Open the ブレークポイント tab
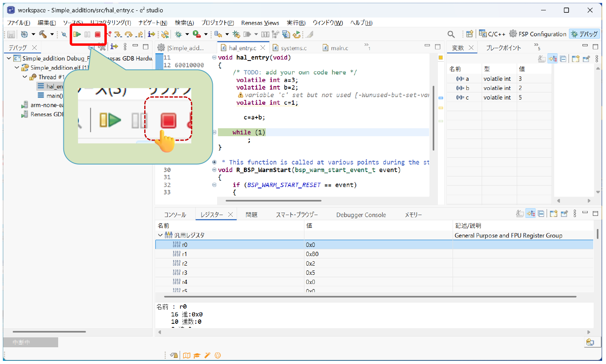 pos(503,48)
